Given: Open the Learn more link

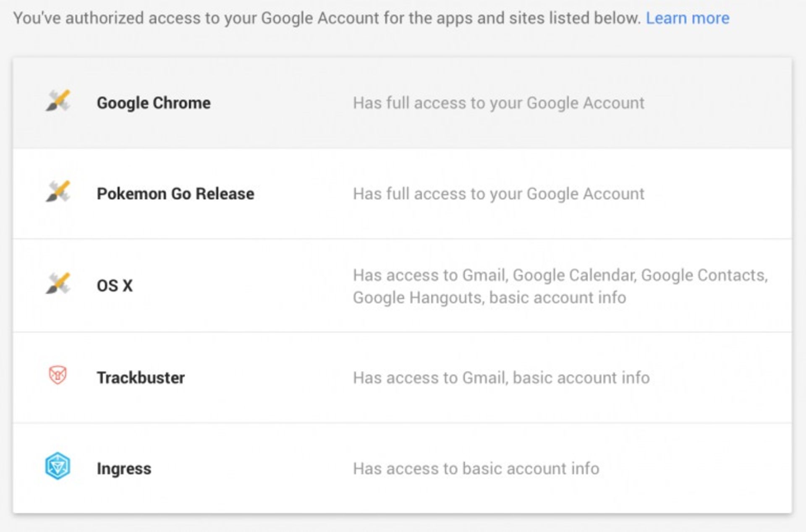Looking at the screenshot, I should tap(687, 18).
